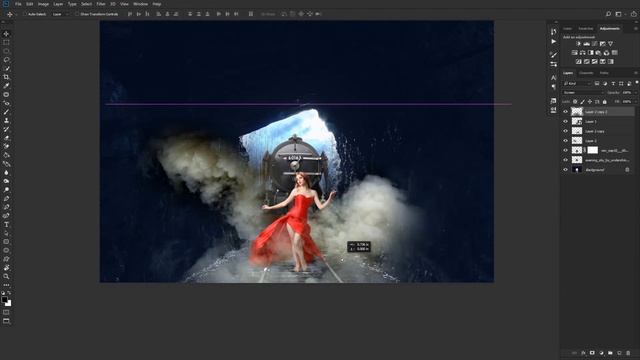Add an Invert adjustment
This screenshot has height=360, width=640.
[578, 62]
